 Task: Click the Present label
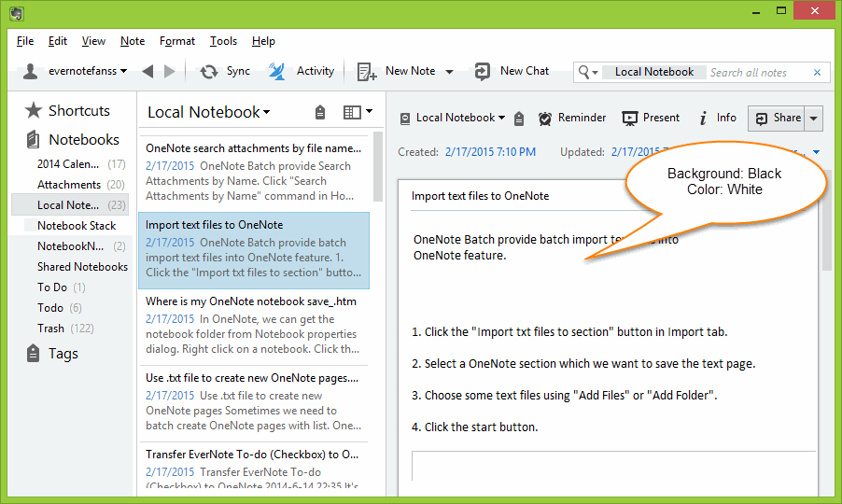click(661, 118)
